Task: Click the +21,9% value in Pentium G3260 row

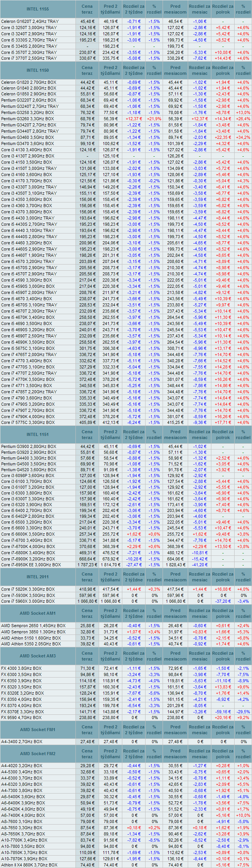Action: (154, 119)
